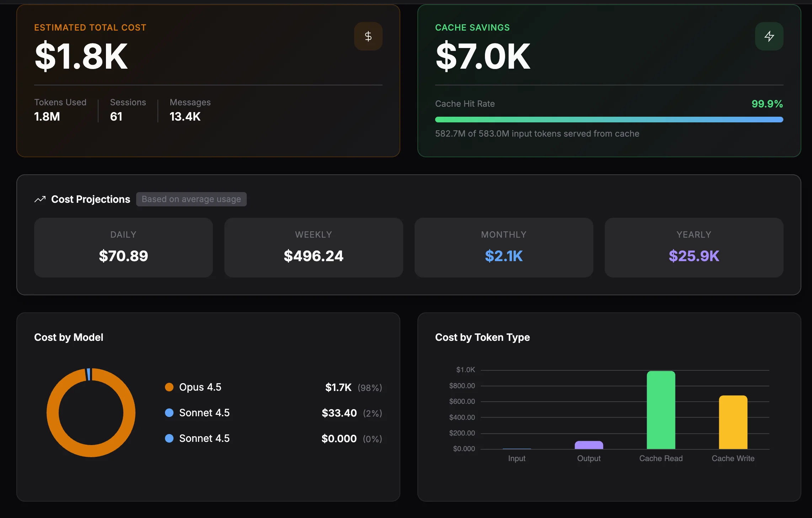Open the Weekly $496.24 projection card
The height and width of the screenshot is (518, 812).
pyautogui.click(x=314, y=248)
